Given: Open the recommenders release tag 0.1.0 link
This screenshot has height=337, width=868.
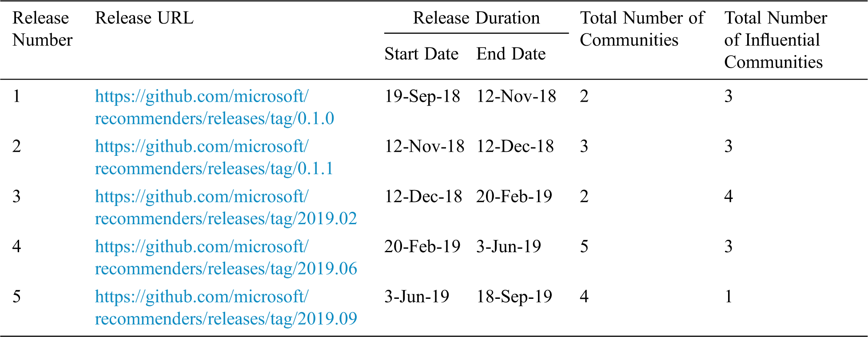Looking at the screenshot, I should click(x=214, y=107).
